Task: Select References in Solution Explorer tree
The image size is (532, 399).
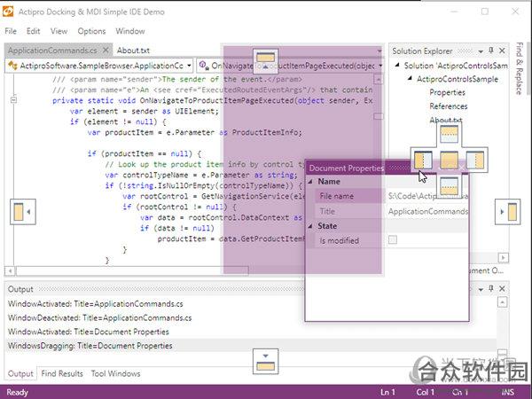Action: tap(448, 106)
